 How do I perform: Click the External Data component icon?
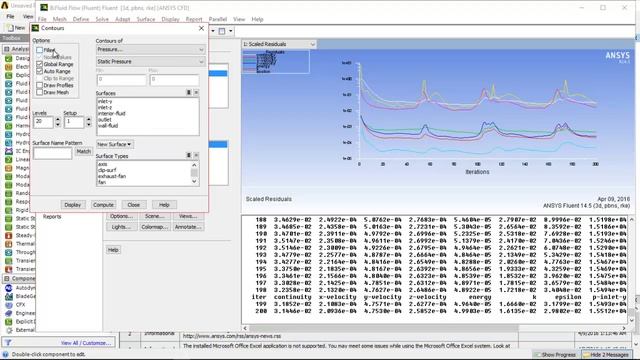tap(8, 330)
